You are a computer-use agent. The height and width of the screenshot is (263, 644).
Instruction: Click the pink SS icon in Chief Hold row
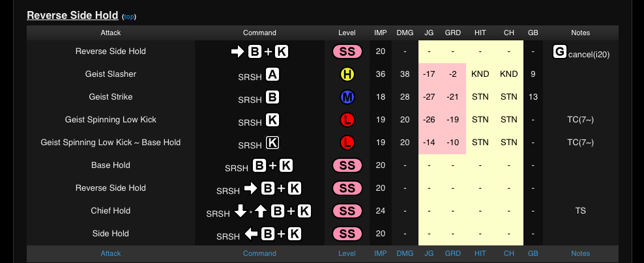[347, 211]
